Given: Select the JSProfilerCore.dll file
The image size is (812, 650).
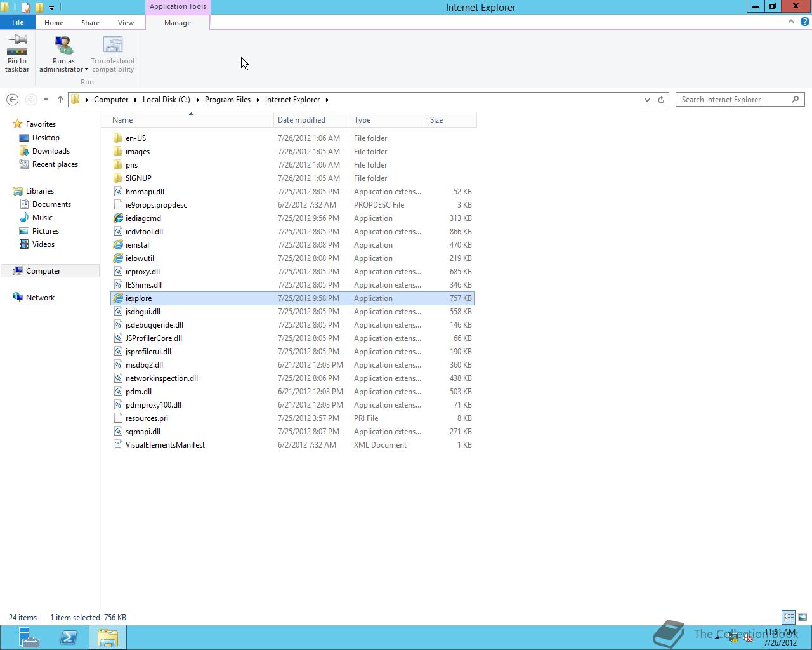Looking at the screenshot, I should [292, 338].
